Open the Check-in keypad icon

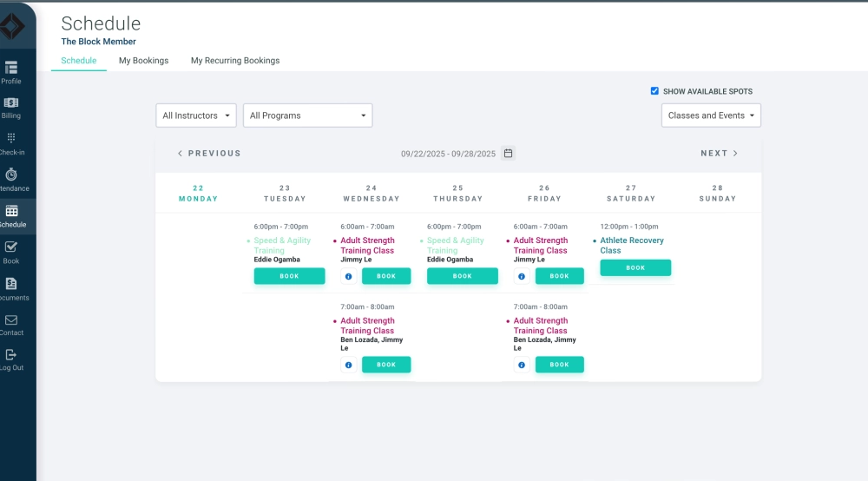point(11,138)
